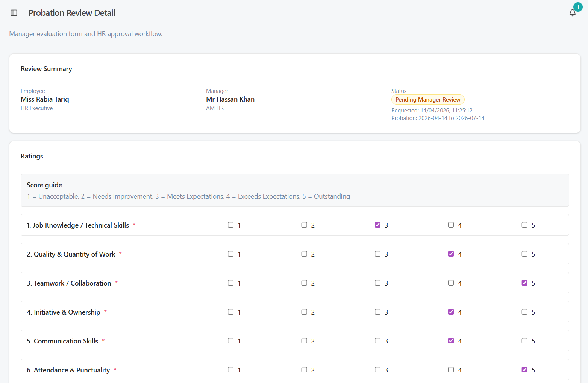Uncheck score 4 for Quality & Quantity
Viewport: 588px width, 383px height.
point(451,254)
